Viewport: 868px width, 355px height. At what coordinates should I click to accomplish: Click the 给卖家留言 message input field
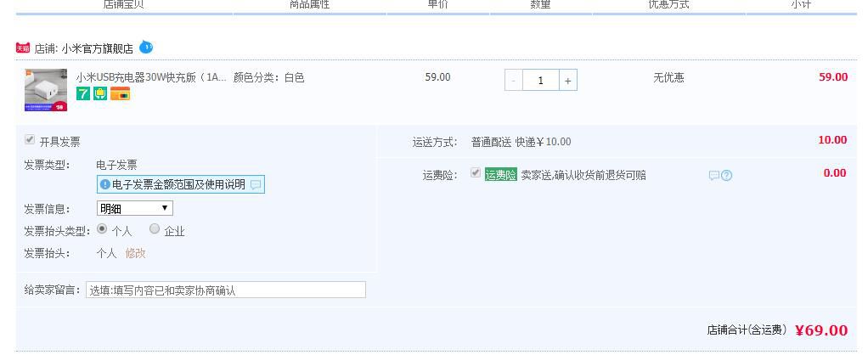tap(226, 290)
